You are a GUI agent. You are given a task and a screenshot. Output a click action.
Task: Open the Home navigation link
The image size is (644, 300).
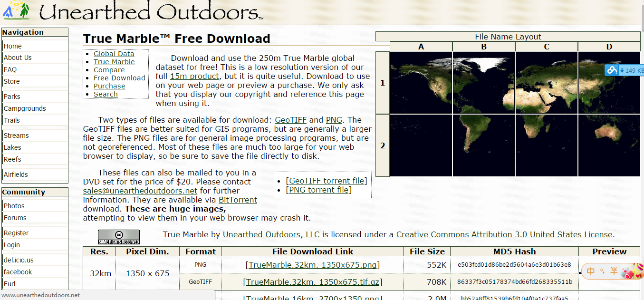pyautogui.click(x=13, y=46)
